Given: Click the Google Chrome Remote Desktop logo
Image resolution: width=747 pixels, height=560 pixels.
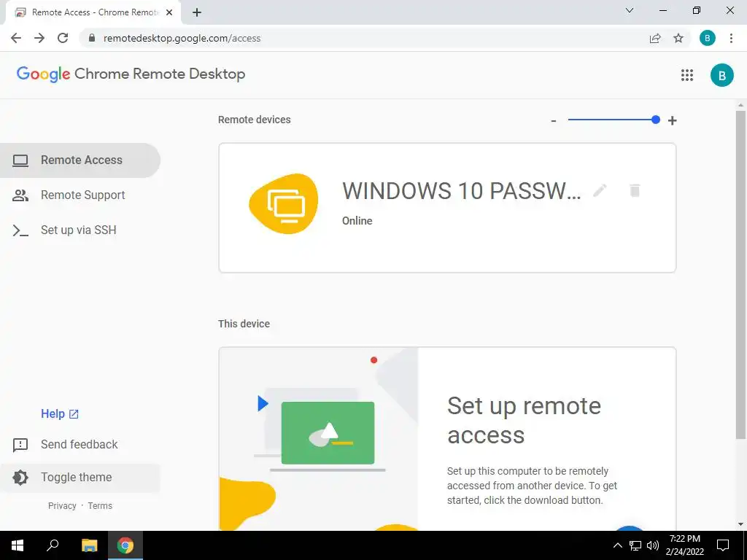Looking at the screenshot, I should click(131, 74).
